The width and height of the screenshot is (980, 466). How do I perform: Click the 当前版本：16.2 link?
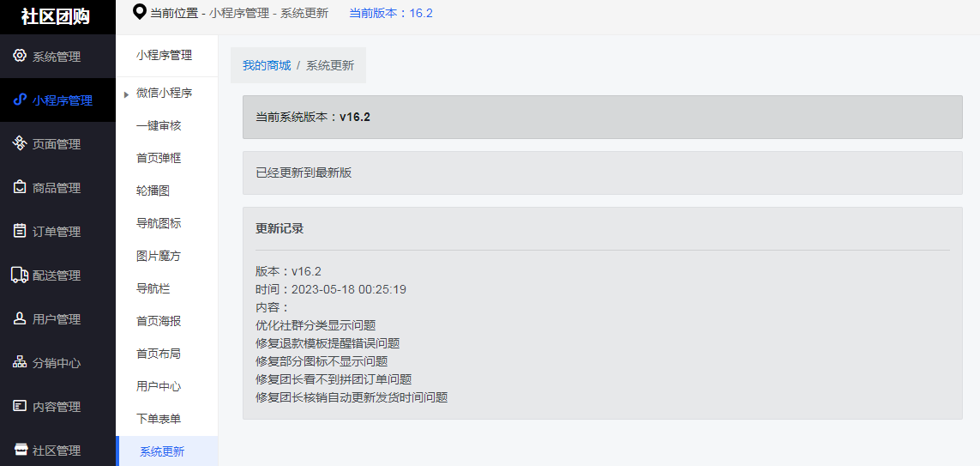(391, 13)
